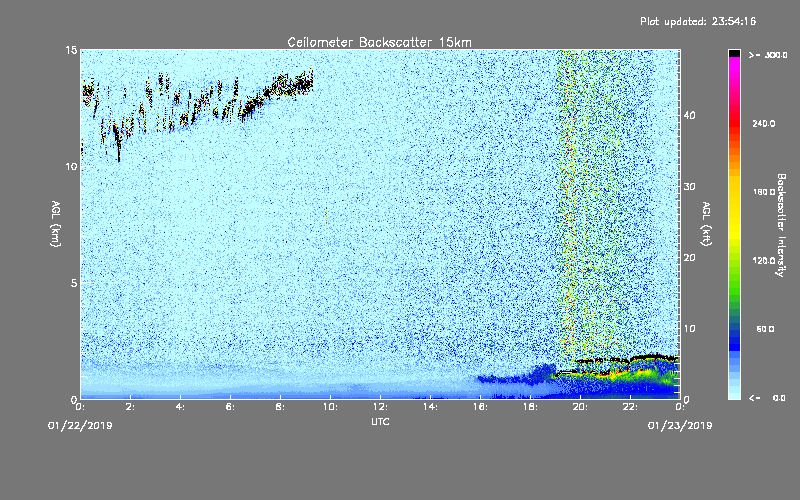Click the '20:' hour tick label on the time axis
This screenshot has height=500, width=800.
point(580,407)
